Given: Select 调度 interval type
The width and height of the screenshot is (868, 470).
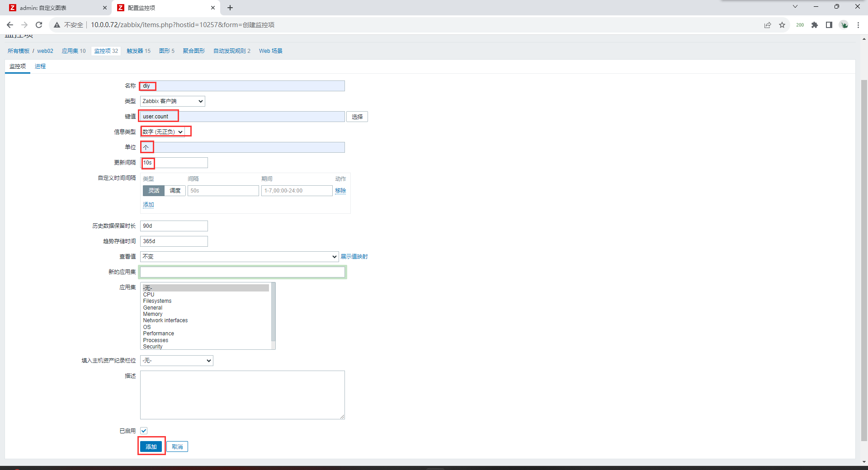Looking at the screenshot, I should (175, 191).
